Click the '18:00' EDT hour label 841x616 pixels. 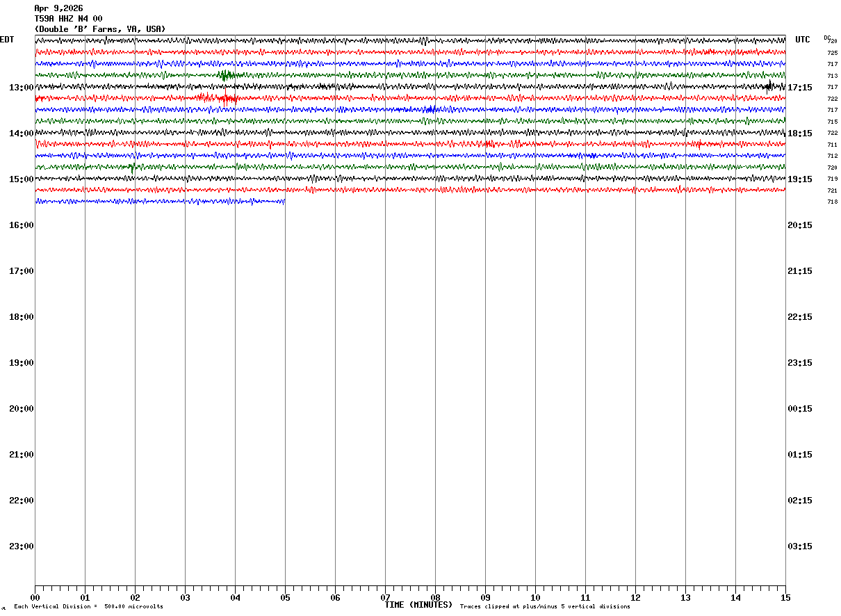point(22,317)
